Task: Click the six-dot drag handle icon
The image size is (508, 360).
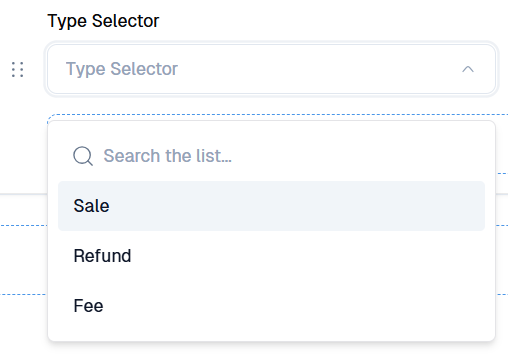Action: click(18, 69)
